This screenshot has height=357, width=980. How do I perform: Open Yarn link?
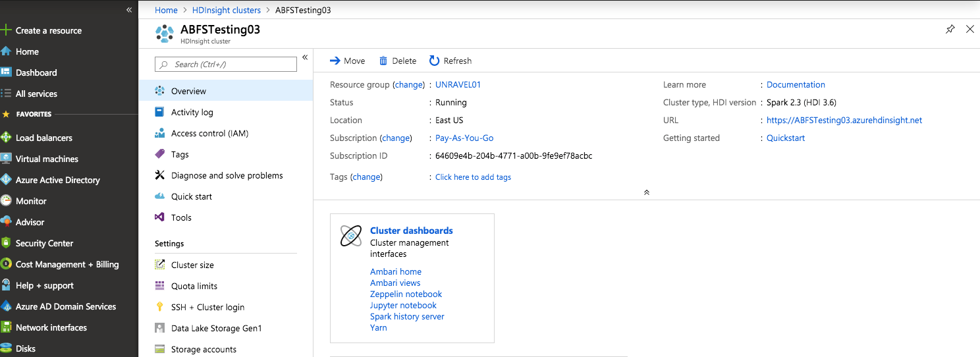379,327
